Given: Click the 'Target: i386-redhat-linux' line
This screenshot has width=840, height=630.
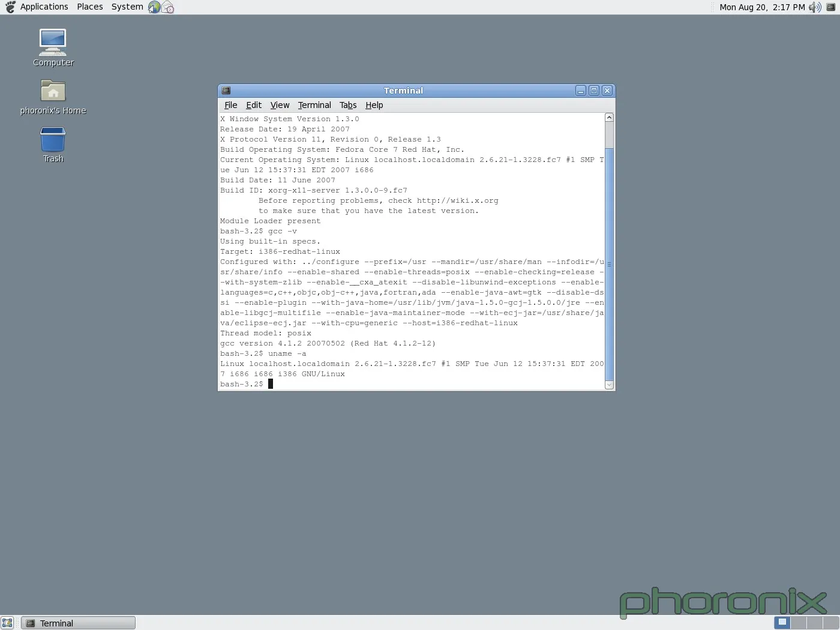Looking at the screenshot, I should [x=280, y=252].
